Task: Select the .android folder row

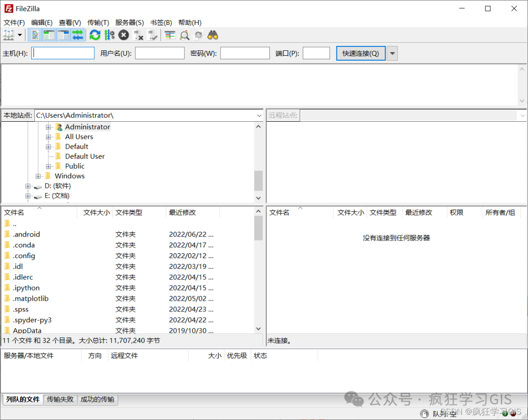Action: point(127,234)
